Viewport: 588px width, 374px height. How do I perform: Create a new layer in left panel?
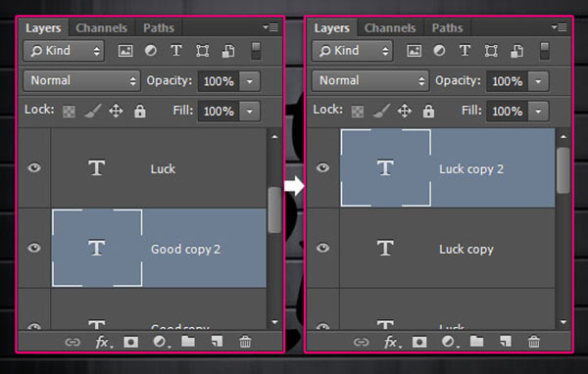(217, 342)
